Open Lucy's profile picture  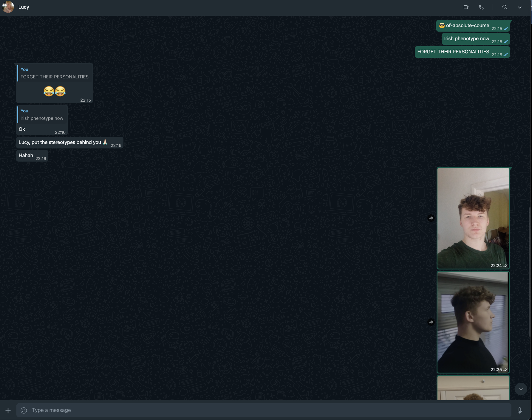click(x=8, y=7)
